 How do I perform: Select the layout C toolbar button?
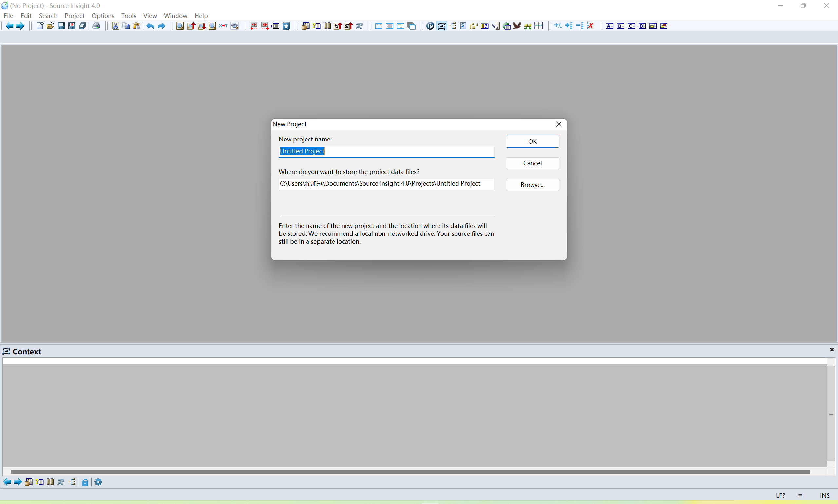click(x=632, y=26)
